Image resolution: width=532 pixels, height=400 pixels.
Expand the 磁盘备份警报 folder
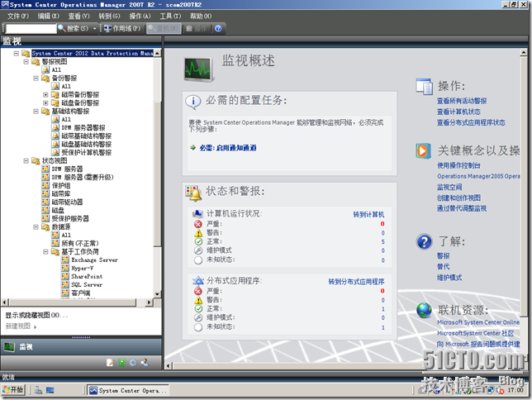click(x=45, y=102)
